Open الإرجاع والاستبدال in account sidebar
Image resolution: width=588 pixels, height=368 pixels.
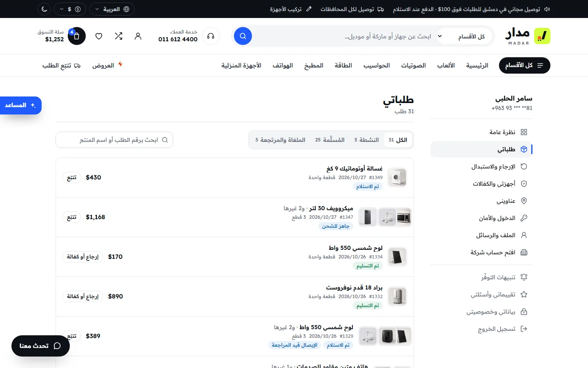click(x=481, y=166)
